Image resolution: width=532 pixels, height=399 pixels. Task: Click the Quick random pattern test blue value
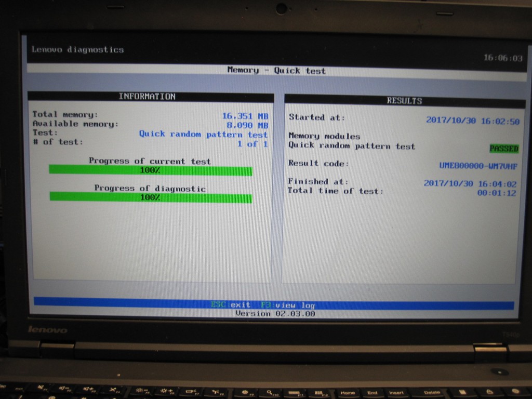203,134
